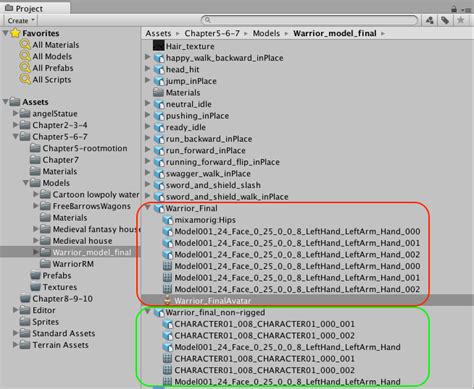Image resolution: width=474 pixels, height=389 pixels.
Task: Click Chapter5-6-7 in the breadcrumb path
Action: click(212, 33)
